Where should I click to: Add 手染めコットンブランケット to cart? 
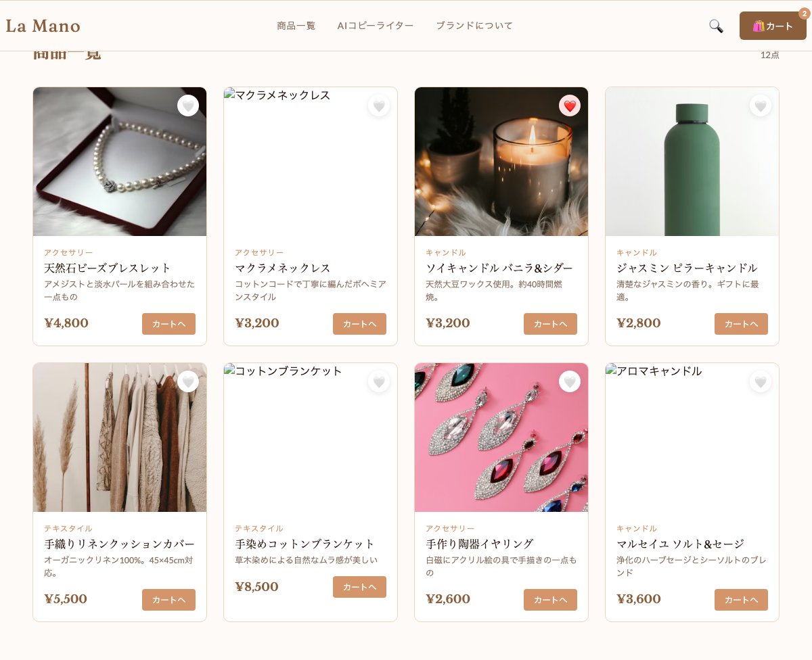click(x=359, y=587)
